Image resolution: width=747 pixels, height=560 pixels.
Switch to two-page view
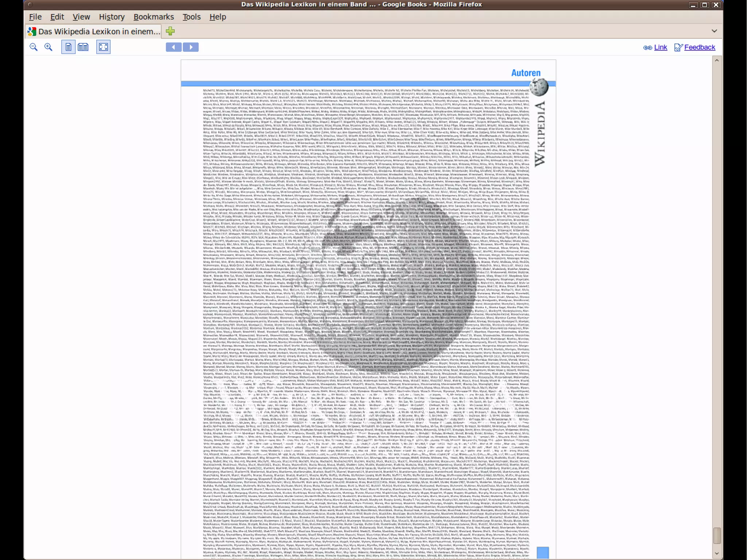pos(83,47)
